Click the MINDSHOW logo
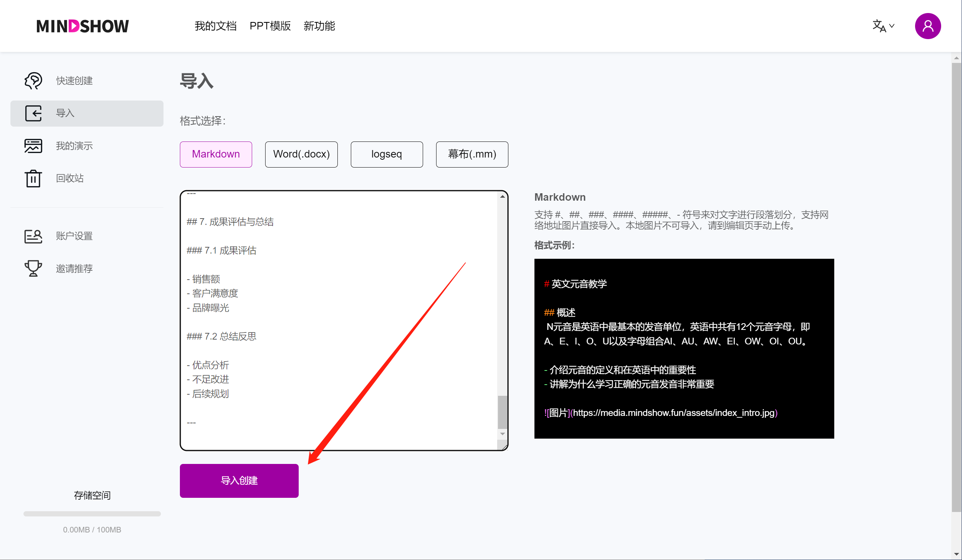962x560 pixels. point(82,26)
